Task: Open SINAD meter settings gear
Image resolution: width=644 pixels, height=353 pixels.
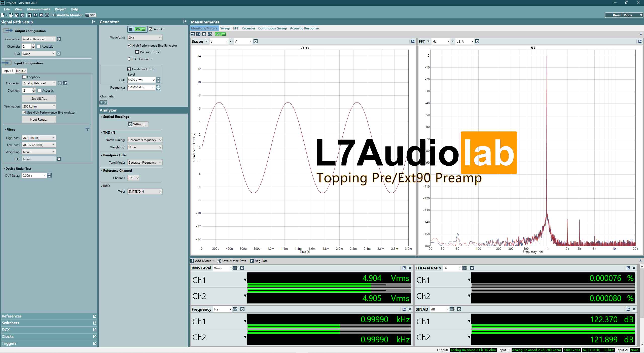Action: coord(459,309)
